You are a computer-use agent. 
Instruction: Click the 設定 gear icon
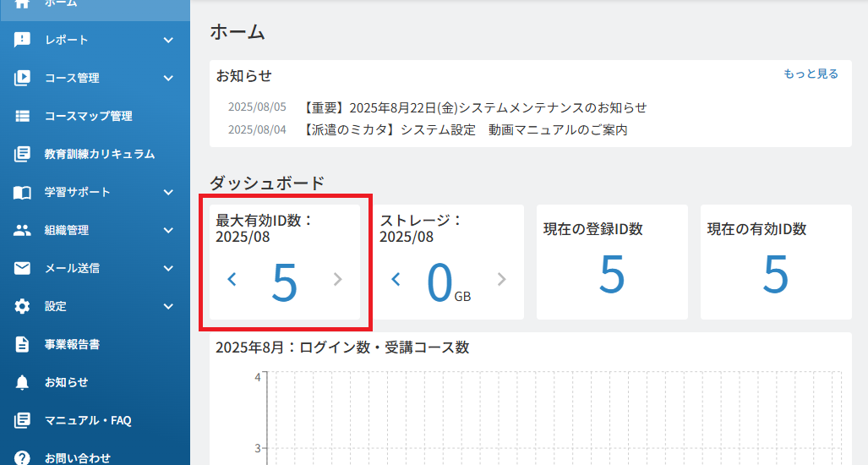pyautogui.click(x=22, y=306)
